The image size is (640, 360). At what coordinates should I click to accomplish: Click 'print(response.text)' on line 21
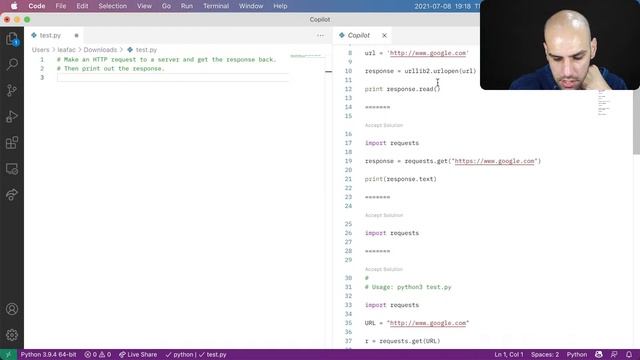pos(400,179)
